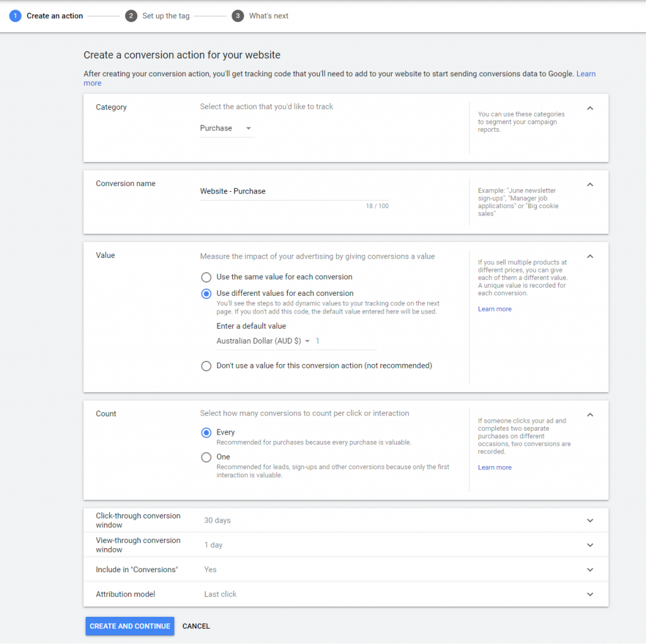Click the 'Last click' attribution value
646x644 pixels.
[220, 594]
